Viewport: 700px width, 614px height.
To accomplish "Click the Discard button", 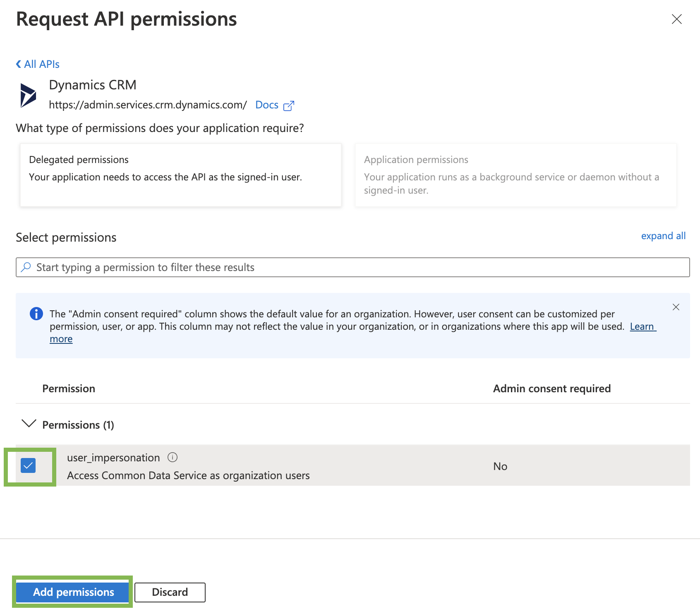I will coord(170,592).
